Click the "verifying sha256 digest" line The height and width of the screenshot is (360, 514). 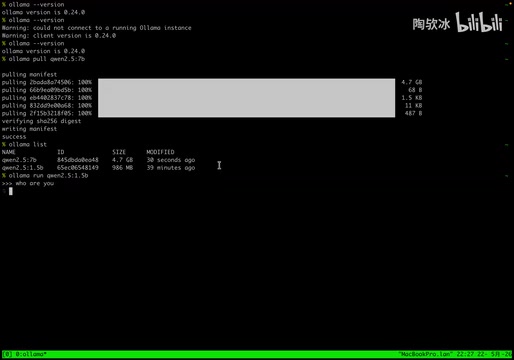pyautogui.click(x=41, y=121)
